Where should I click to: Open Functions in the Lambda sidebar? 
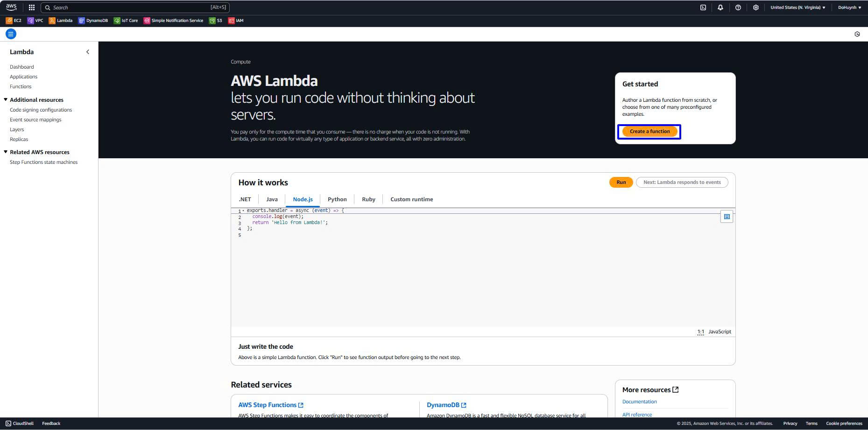click(21, 86)
